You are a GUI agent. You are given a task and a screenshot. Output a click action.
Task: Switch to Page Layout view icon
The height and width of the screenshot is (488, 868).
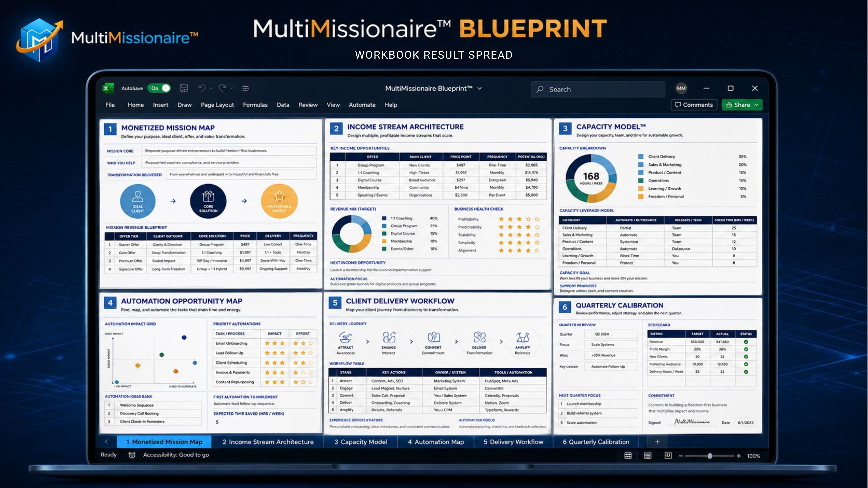(x=648, y=456)
